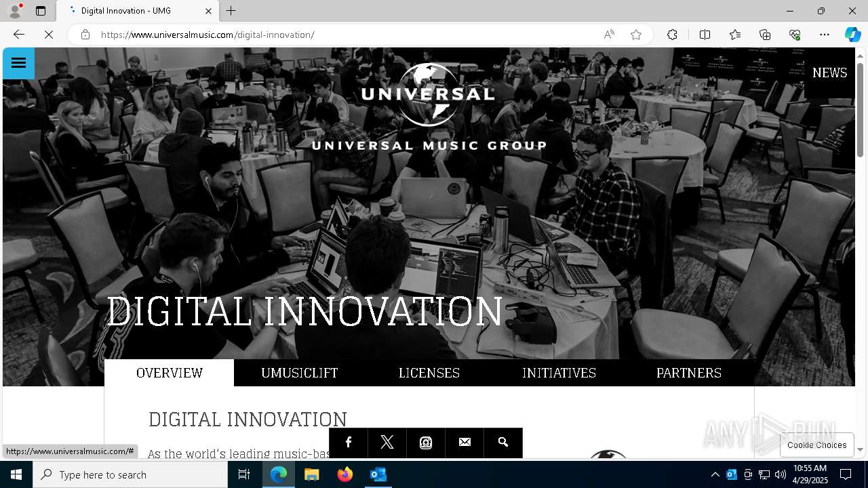
Task: Activate Read aloud icon in address bar
Action: pos(609,35)
